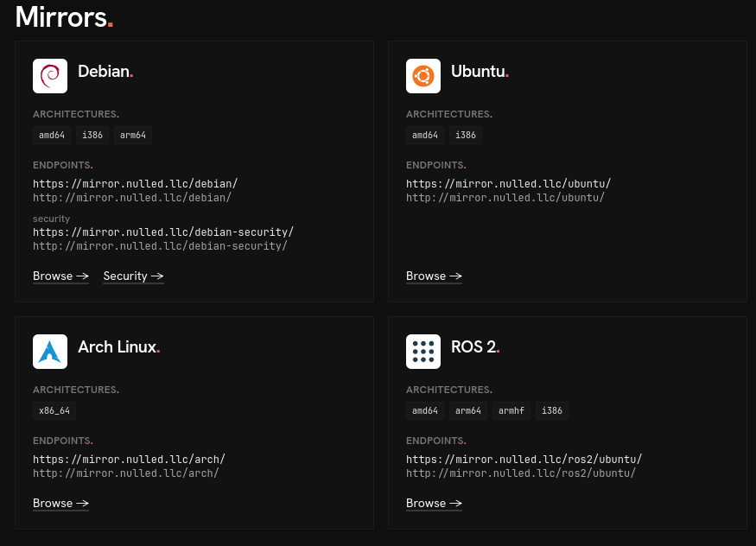
Task: Click the Debian arm64 architecture tag
Action: coord(133,136)
